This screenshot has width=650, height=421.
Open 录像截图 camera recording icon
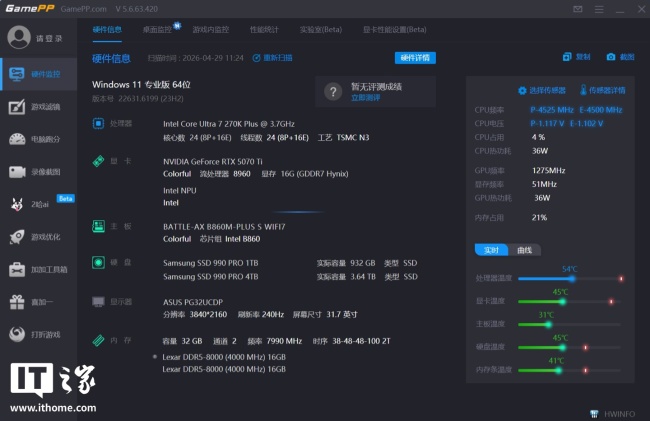point(17,172)
